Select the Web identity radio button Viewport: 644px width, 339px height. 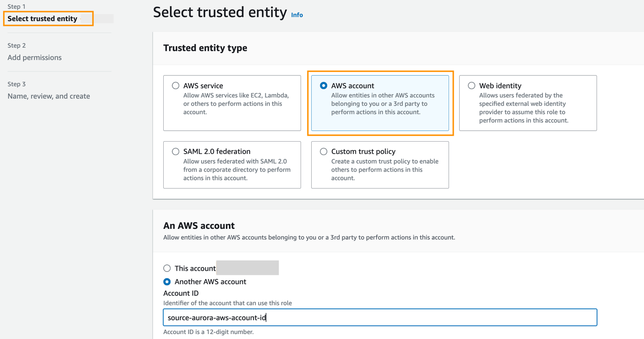pyautogui.click(x=471, y=85)
